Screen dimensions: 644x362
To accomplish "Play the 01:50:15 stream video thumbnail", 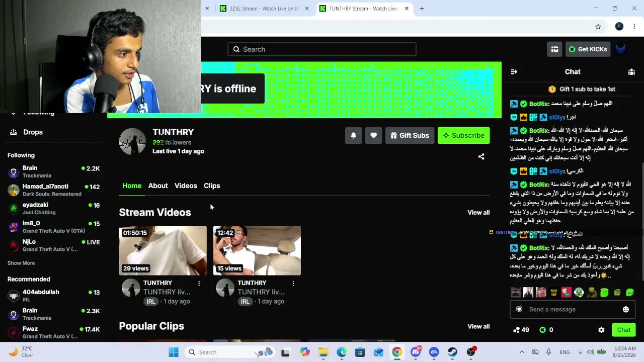I will (163, 250).
